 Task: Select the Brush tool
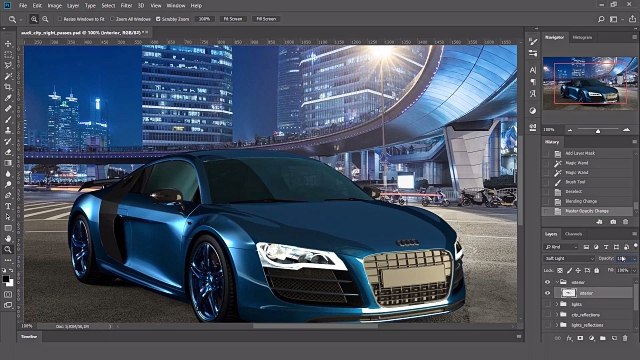pos(8,120)
